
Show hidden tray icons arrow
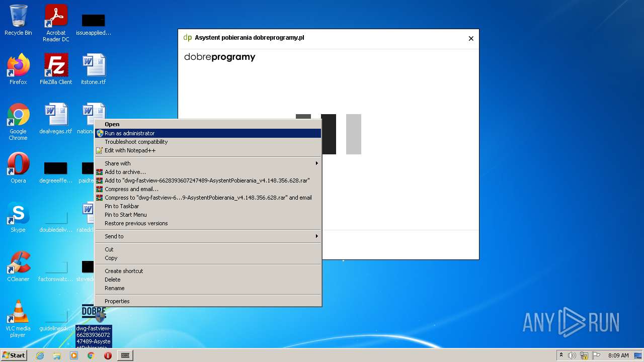click(561, 355)
